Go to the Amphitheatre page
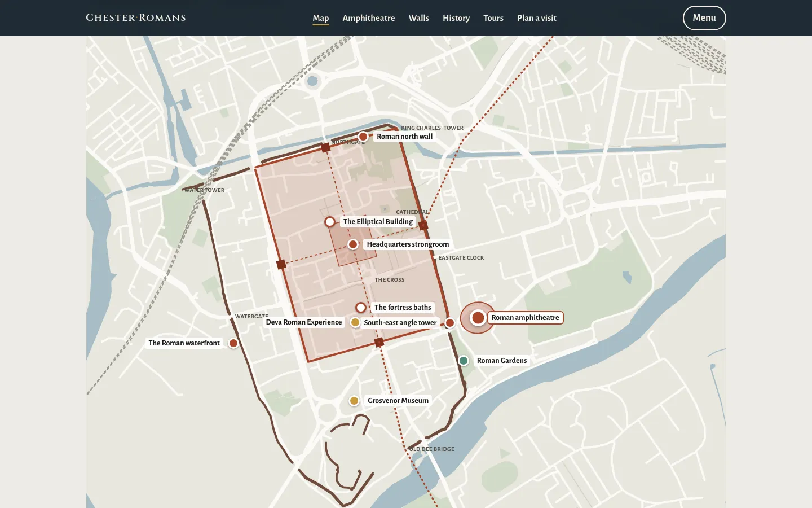This screenshot has width=812, height=508. click(x=369, y=18)
